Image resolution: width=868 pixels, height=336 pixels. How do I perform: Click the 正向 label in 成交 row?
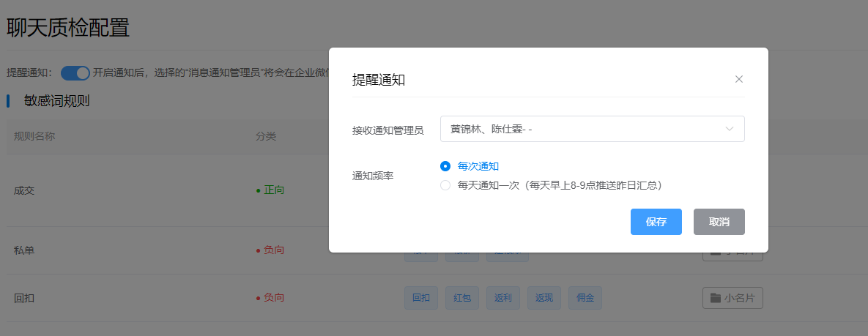point(274,190)
